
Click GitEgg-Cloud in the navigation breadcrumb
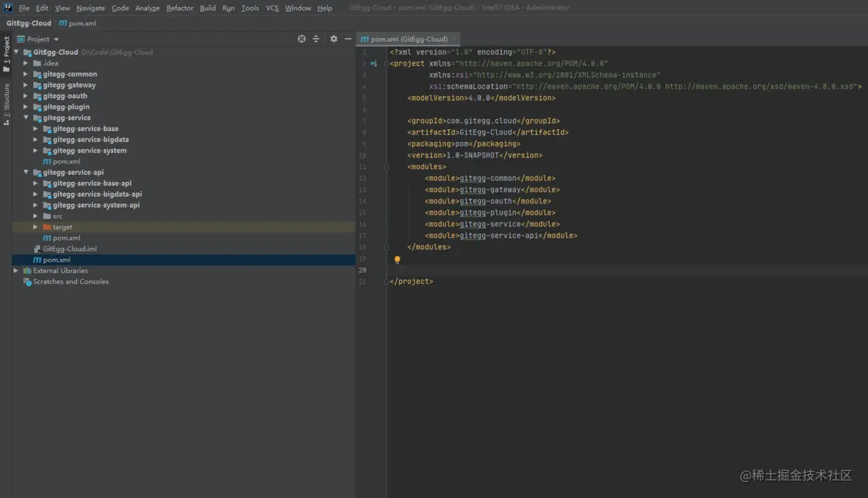click(x=29, y=23)
